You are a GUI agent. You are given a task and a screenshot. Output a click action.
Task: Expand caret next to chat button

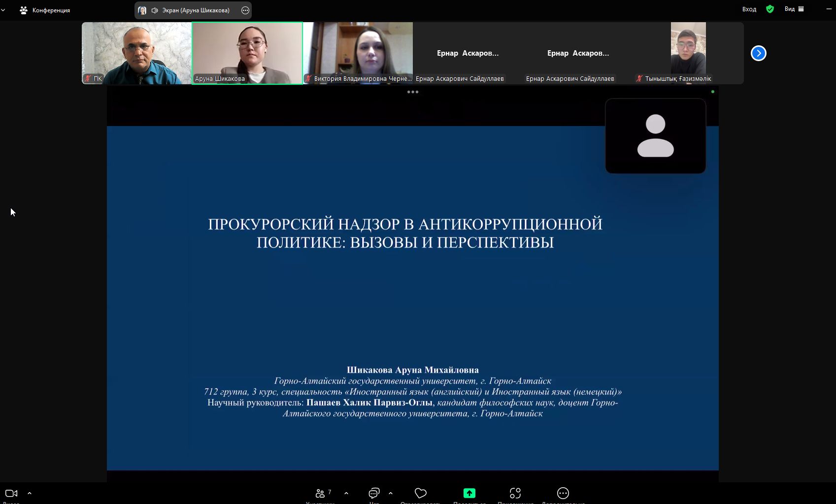tap(391, 493)
